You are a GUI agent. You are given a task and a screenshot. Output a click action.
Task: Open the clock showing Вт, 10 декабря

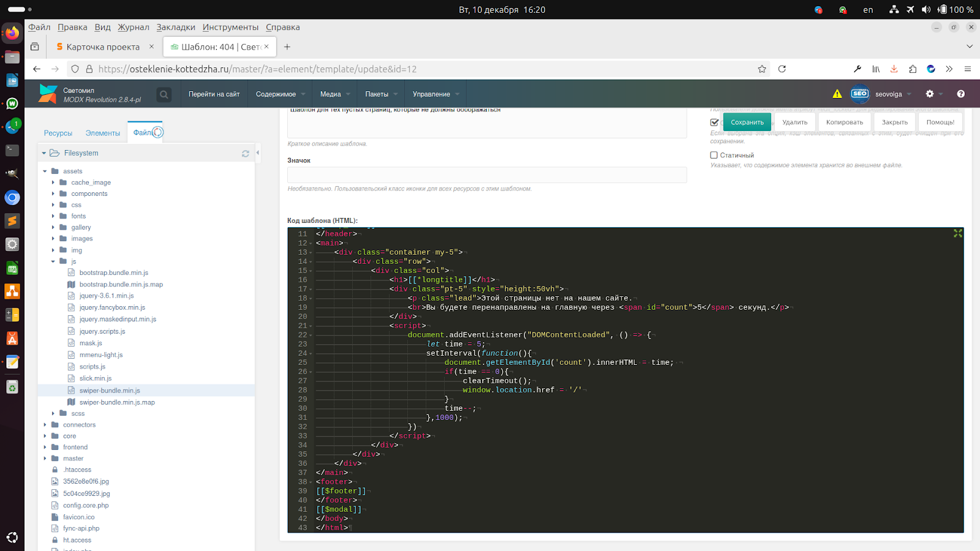coord(502,10)
